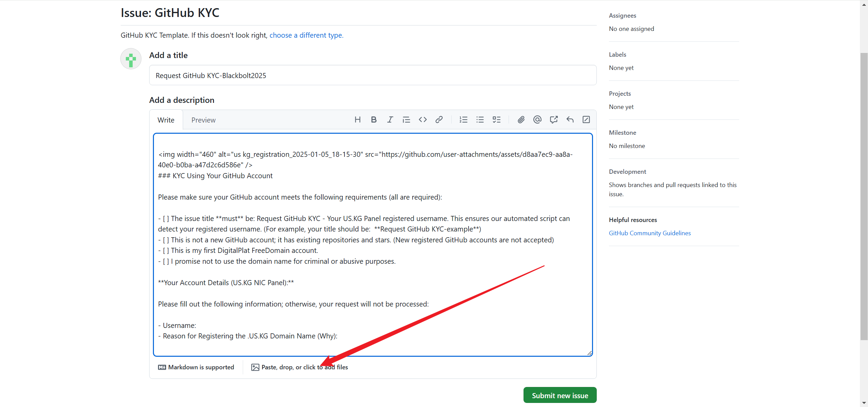The image size is (868, 407).
Task: Open the Milestone sidebar selector
Action: [x=623, y=133]
